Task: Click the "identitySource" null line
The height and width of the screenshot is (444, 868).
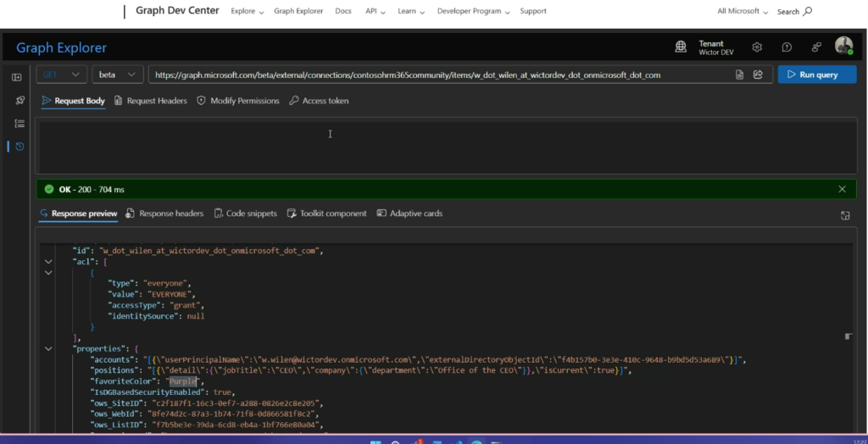Action: [157, 316]
